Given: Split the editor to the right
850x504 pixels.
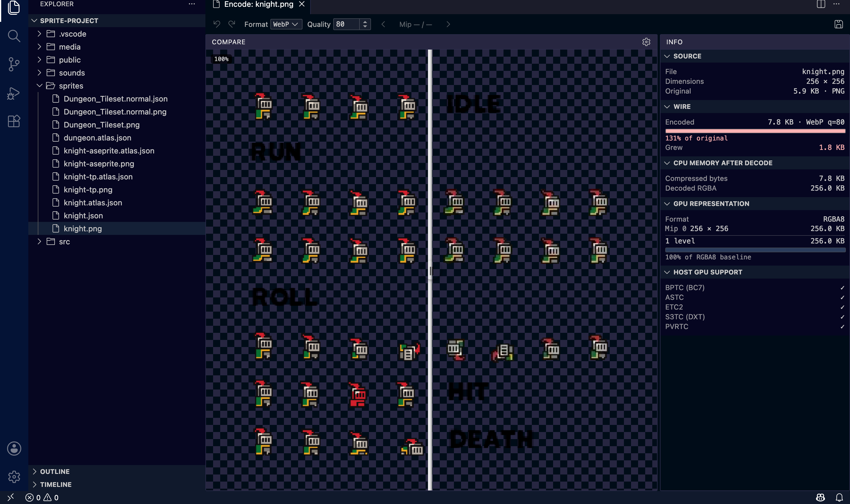Looking at the screenshot, I should 821,4.
